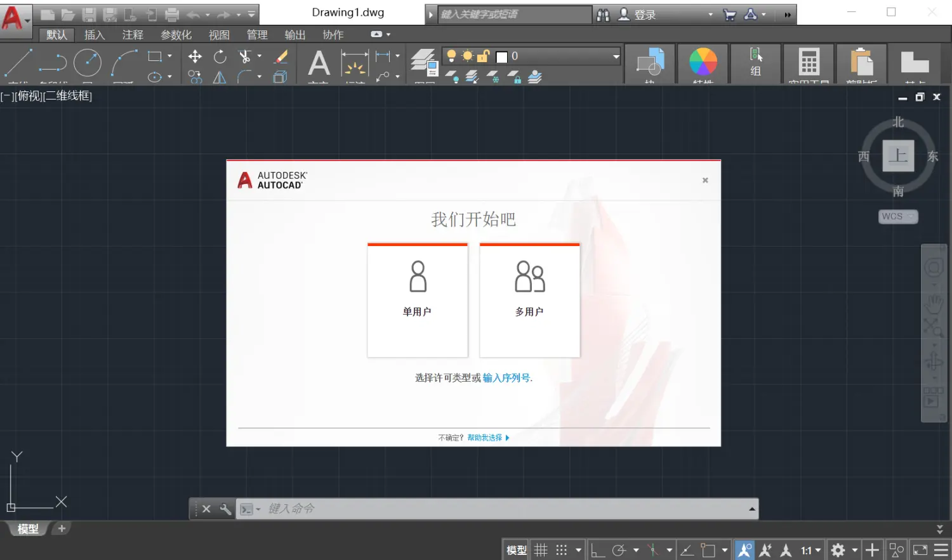Open the layer dropdown list
This screenshot has height=560, width=952.
click(x=616, y=56)
